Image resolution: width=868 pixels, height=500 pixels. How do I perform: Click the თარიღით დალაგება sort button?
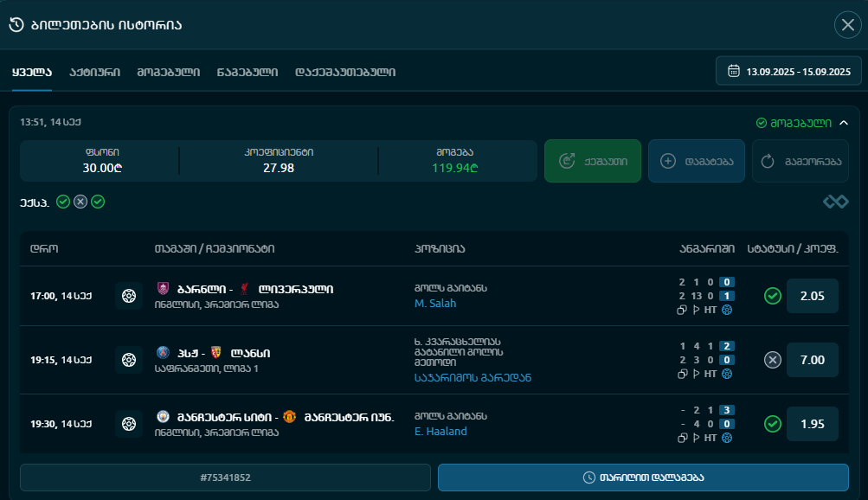point(643,478)
